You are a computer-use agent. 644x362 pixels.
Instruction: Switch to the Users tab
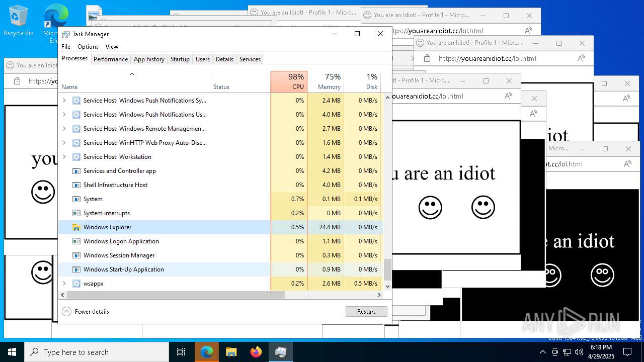[x=203, y=59]
